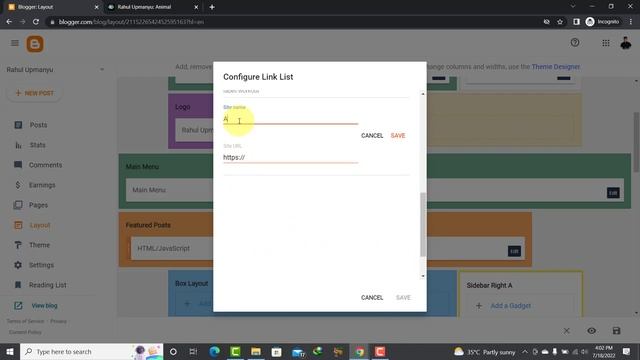Screen dimensions: 640x360
Task: Click the dialog's bottom SAVE button
Action: pos(403,298)
